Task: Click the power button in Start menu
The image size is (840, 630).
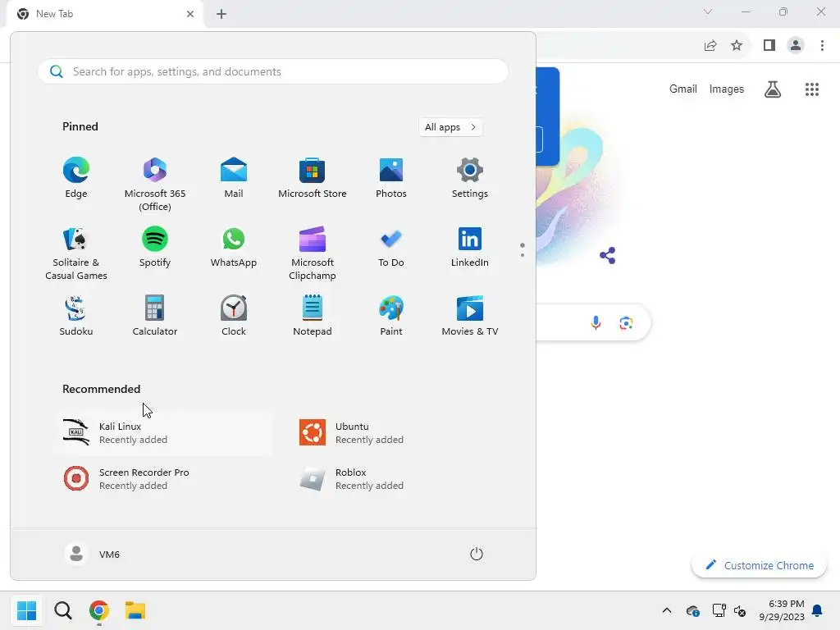Action: 477,554
